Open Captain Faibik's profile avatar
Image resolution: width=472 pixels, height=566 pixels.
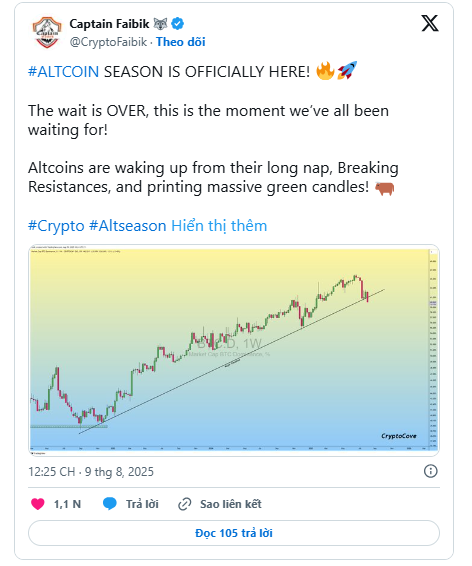[x=47, y=32]
